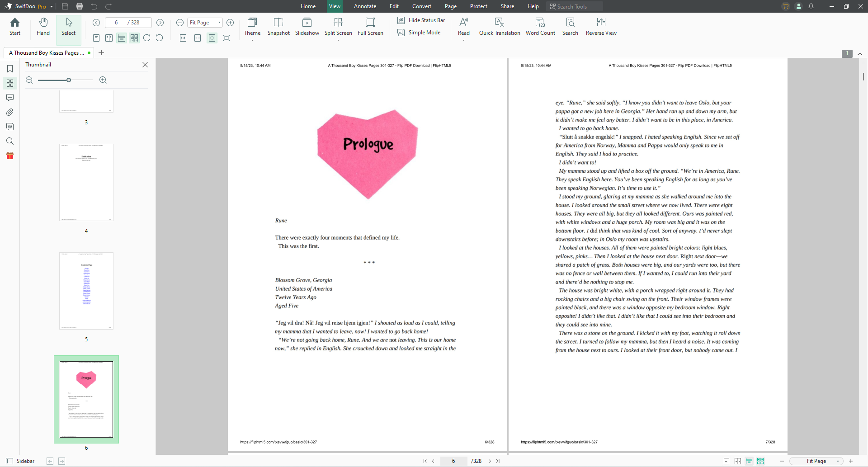Open the Protect tab
This screenshot has width=868, height=467.
coord(479,6)
